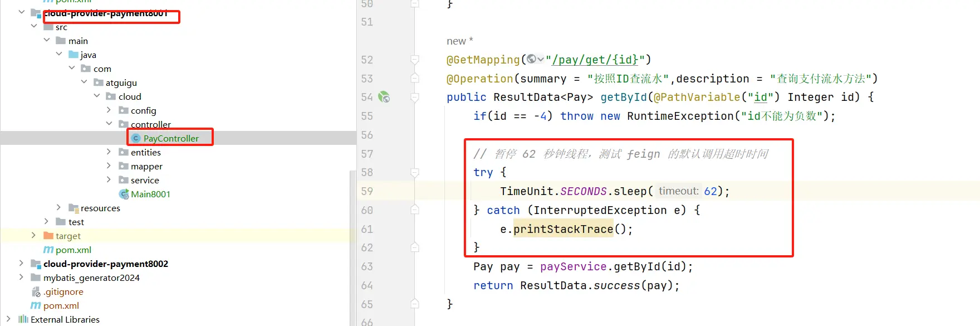The width and height of the screenshot is (980, 326).
Task: Expand the External Libraries node
Action: [x=8, y=319]
